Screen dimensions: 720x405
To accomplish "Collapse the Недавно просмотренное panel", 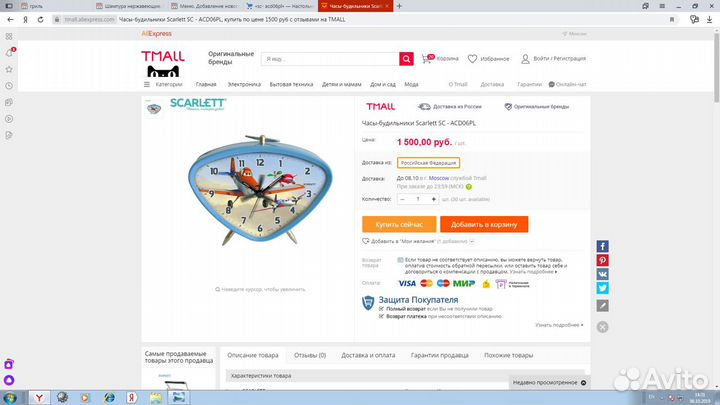I will pos(583,382).
